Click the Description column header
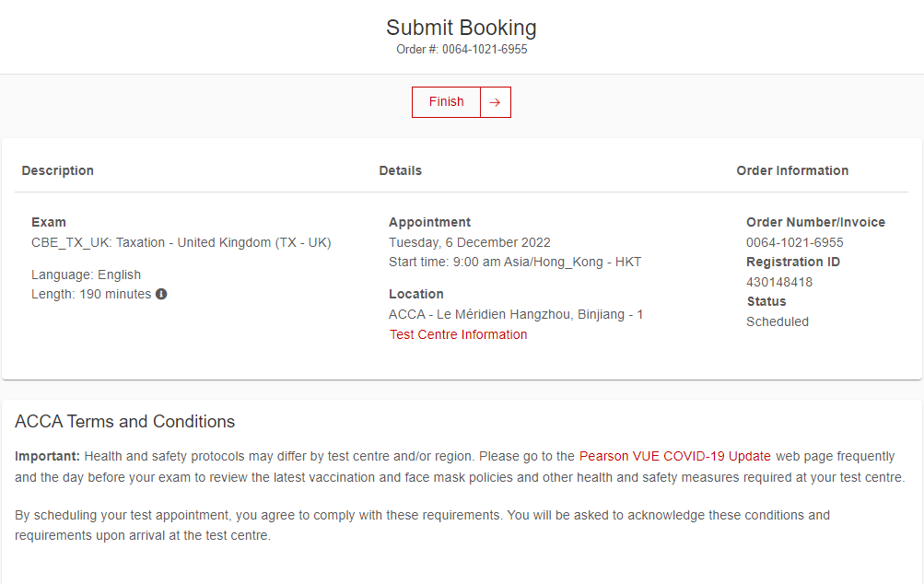This screenshot has height=584, width=924. [58, 170]
